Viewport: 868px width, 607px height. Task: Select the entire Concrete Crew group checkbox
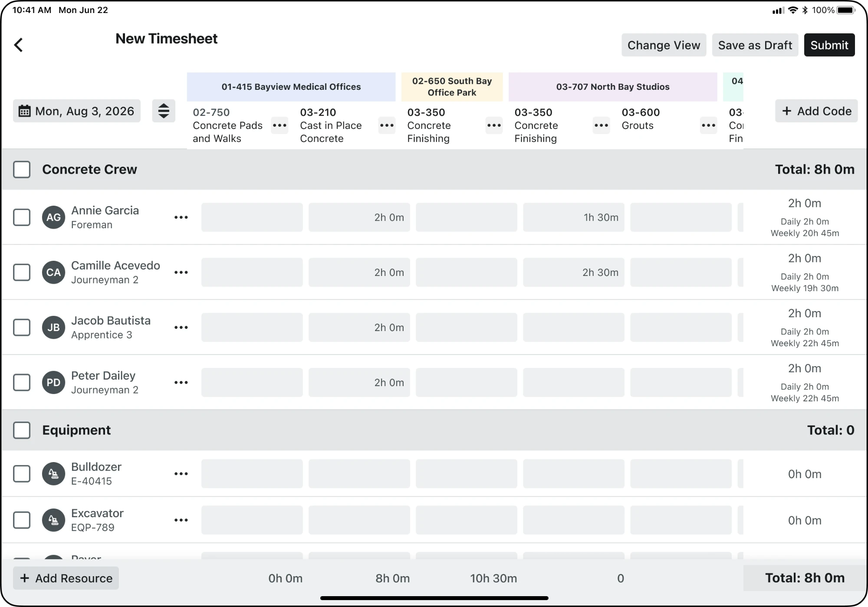click(22, 170)
